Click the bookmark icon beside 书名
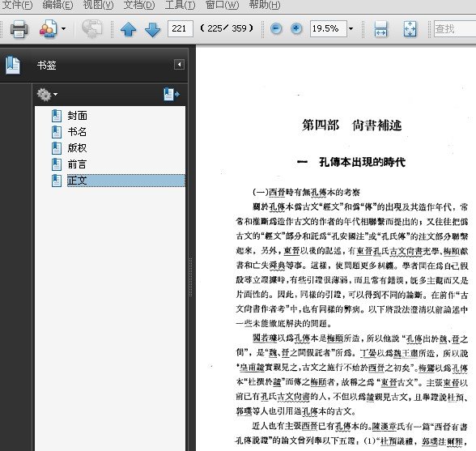 tap(57, 132)
